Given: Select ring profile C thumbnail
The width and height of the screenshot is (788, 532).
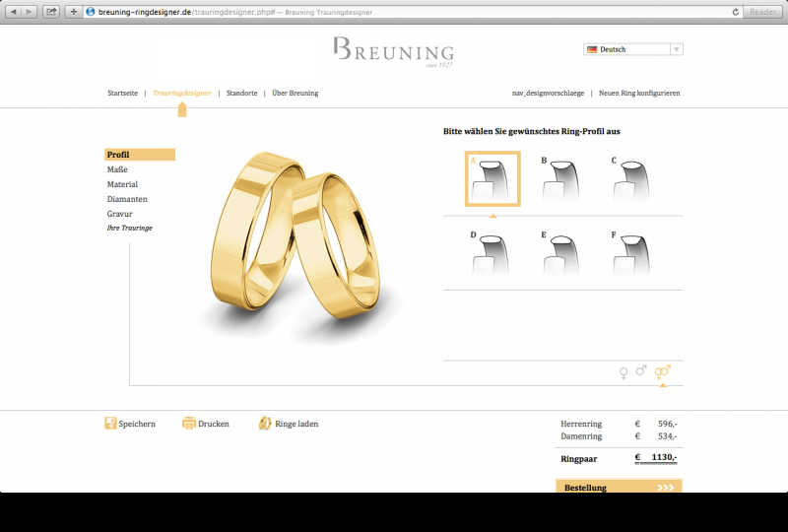Looking at the screenshot, I should pos(631,179).
